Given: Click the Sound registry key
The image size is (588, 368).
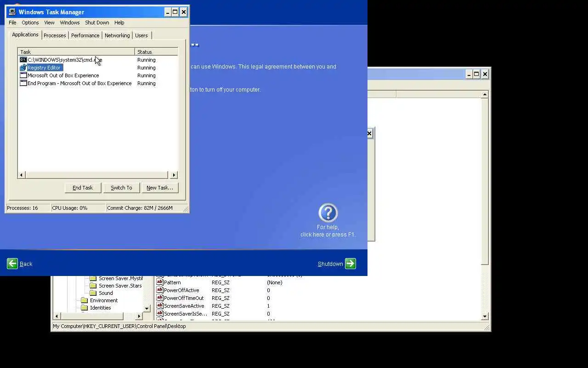Looking at the screenshot, I should tap(106, 293).
